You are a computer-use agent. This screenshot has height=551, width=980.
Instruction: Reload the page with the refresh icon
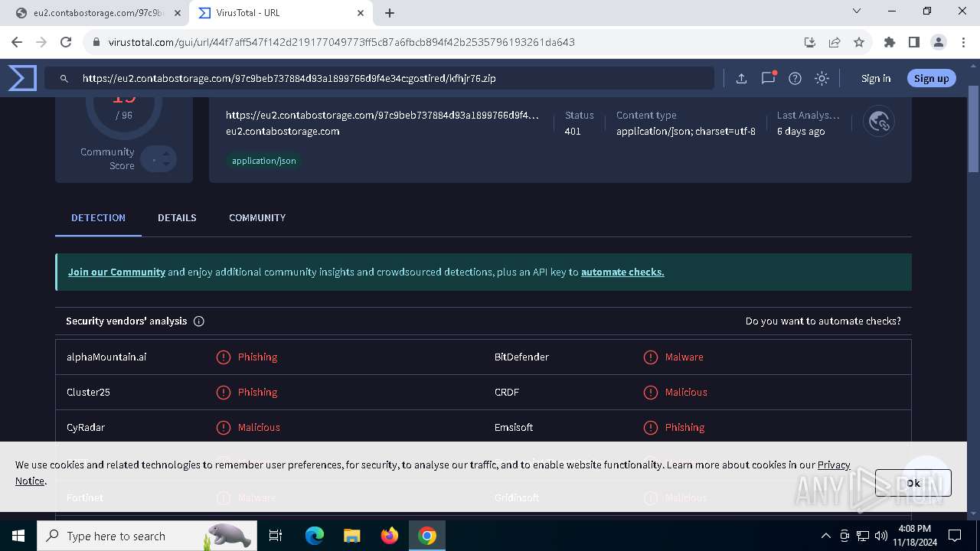[66, 42]
